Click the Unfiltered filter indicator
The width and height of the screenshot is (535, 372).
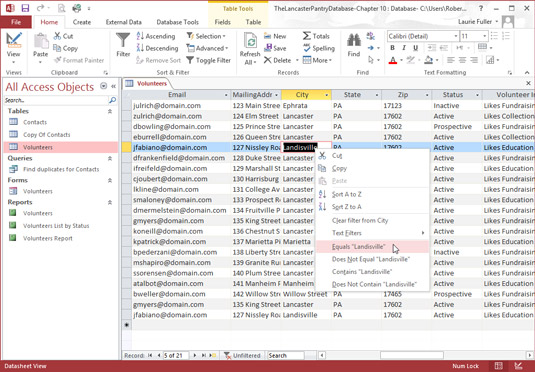[x=243, y=355]
